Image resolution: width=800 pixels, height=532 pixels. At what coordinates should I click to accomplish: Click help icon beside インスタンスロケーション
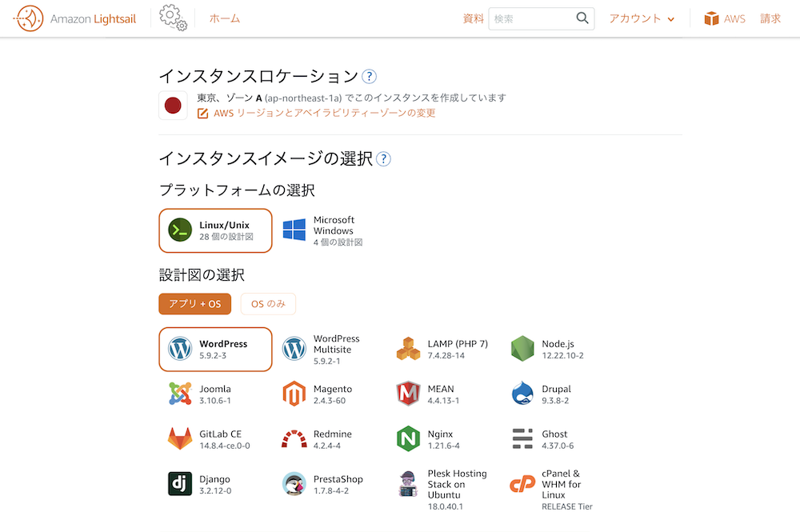click(x=369, y=77)
